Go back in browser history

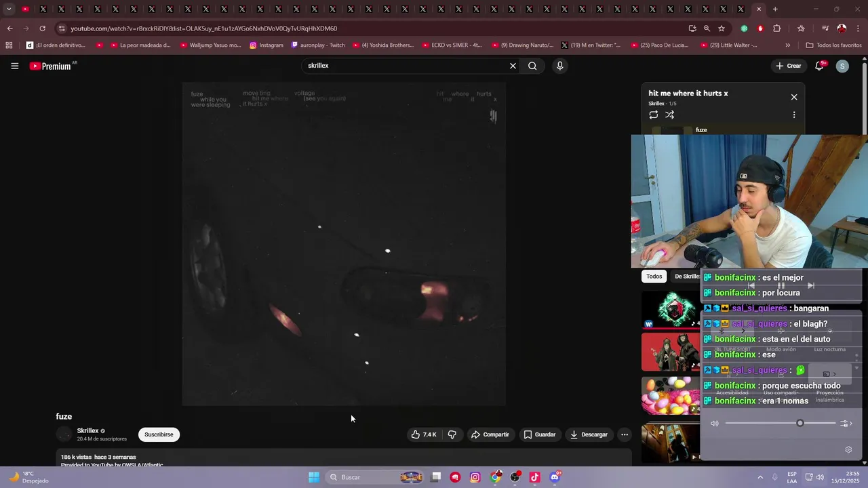9,28
